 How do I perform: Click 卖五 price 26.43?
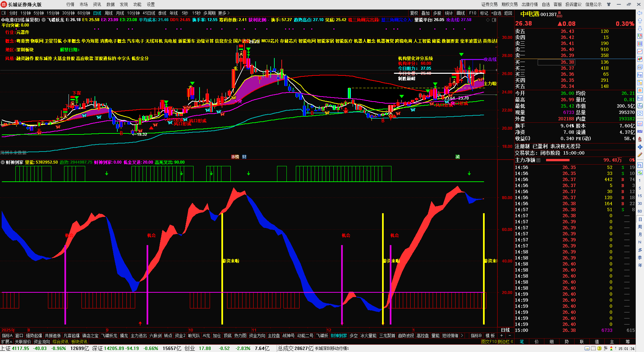pyautogui.click(x=568, y=31)
